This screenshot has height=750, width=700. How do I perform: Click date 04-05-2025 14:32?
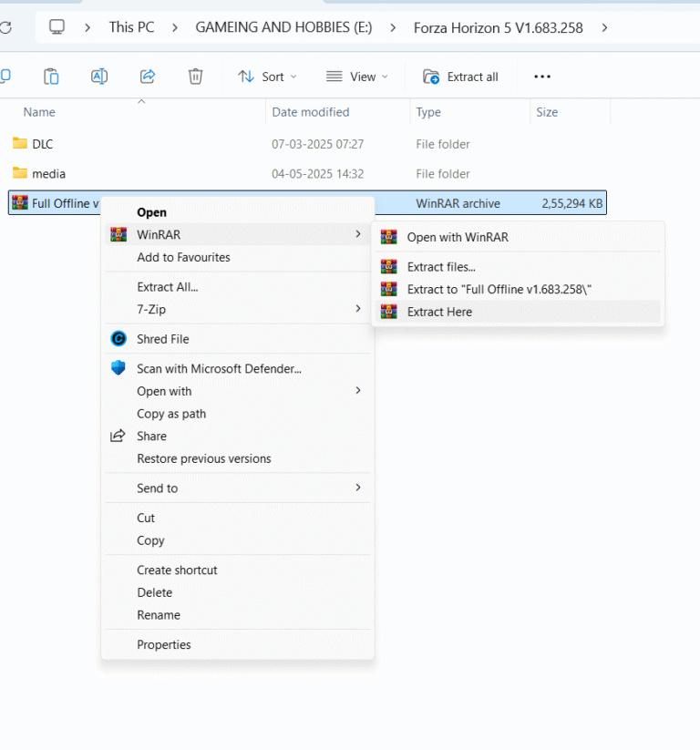318,174
